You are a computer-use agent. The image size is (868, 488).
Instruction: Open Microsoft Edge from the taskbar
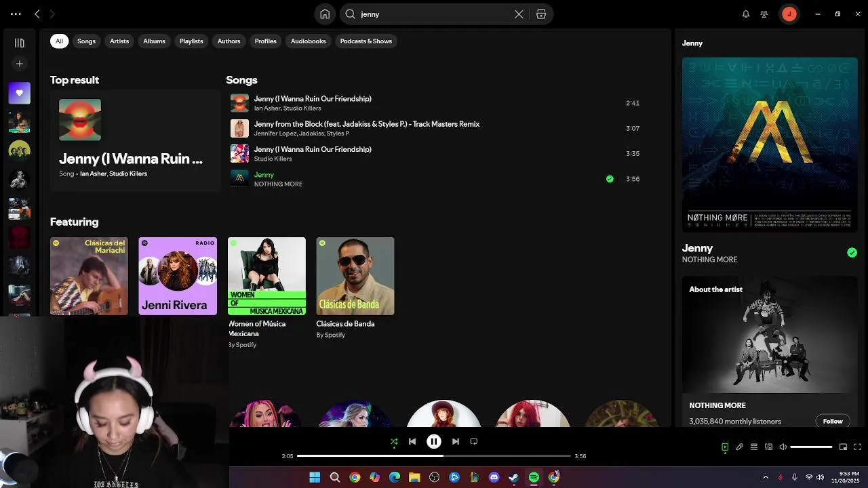[x=395, y=477]
